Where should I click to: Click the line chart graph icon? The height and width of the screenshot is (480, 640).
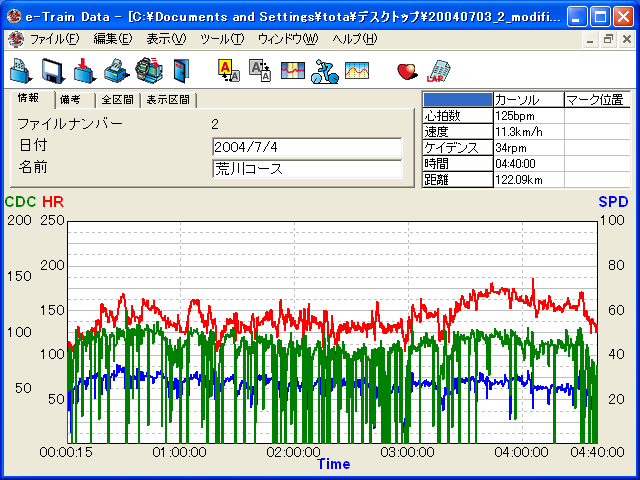356,70
